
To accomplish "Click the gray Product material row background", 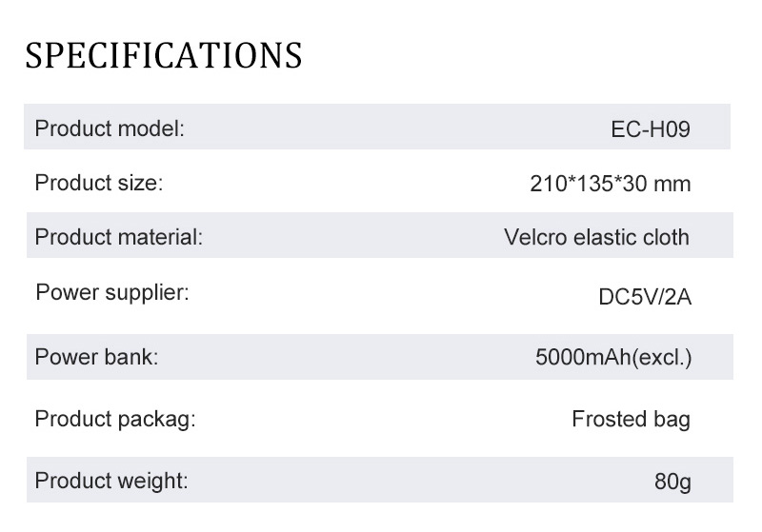I will click(x=379, y=235).
